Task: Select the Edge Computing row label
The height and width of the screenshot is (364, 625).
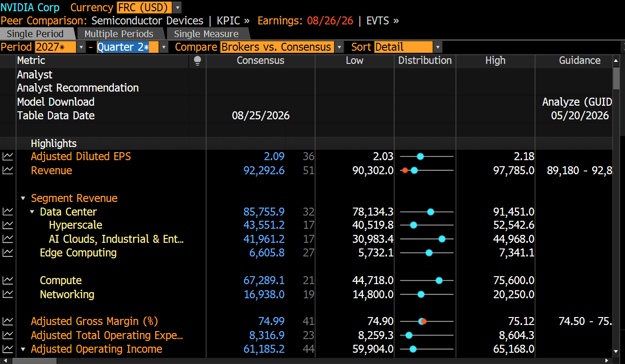Action: coord(78,253)
